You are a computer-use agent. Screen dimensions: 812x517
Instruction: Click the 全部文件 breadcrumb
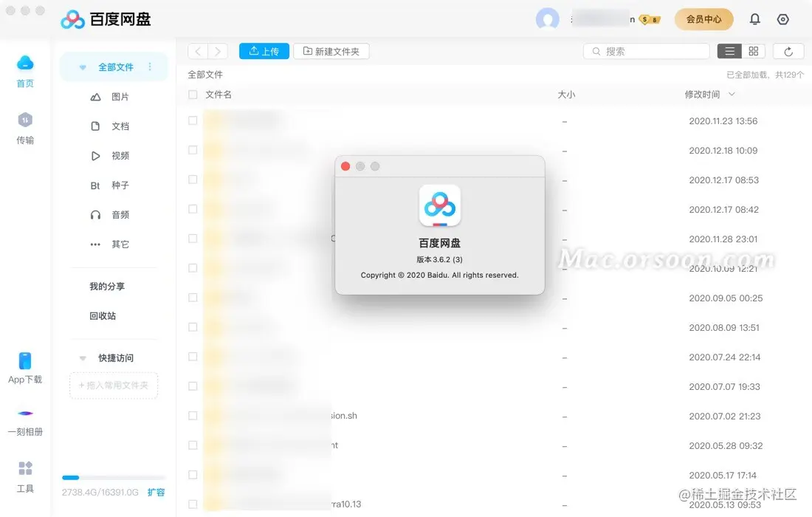coord(206,75)
